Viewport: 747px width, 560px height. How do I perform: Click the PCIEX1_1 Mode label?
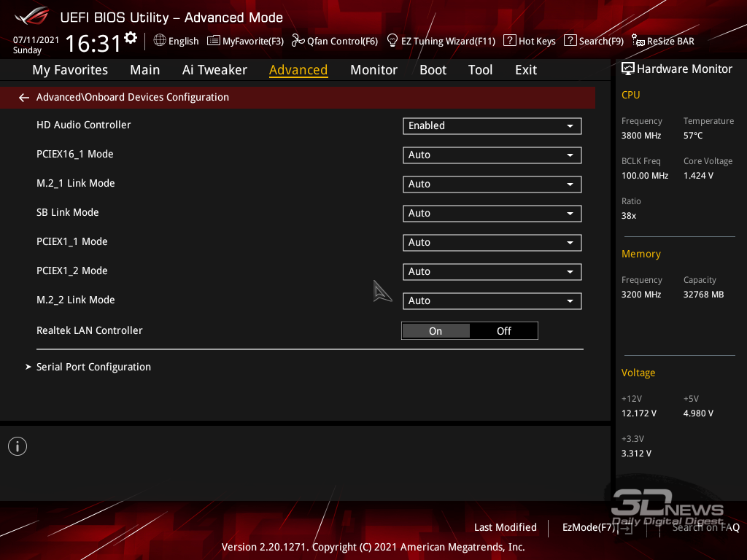click(x=72, y=242)
